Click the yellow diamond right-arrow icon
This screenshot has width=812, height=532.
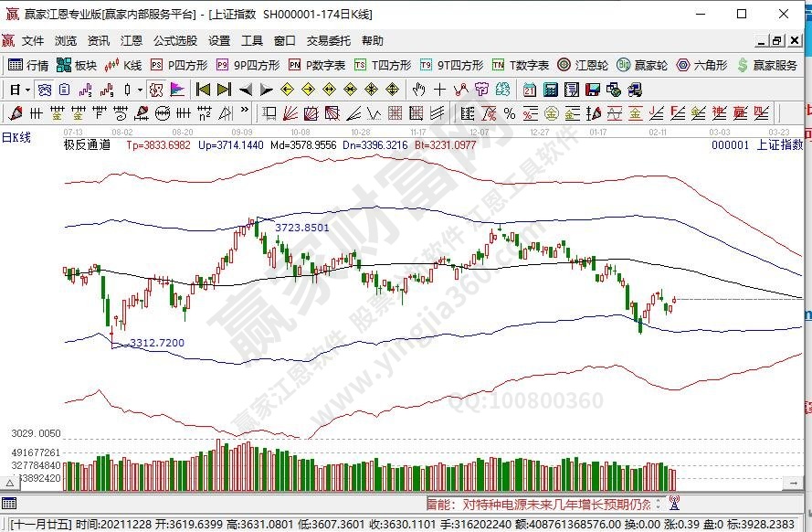pyautogui.click(x=308, y=90)
